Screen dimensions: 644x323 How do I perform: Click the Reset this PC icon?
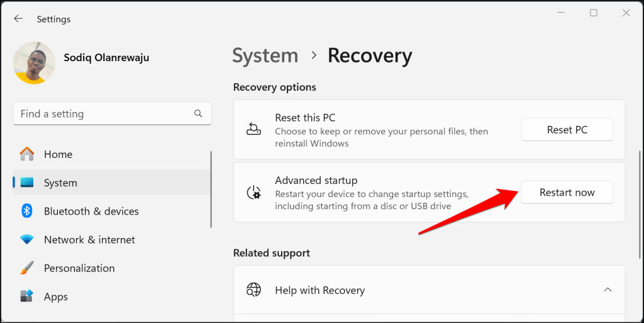tap(253, 130)
